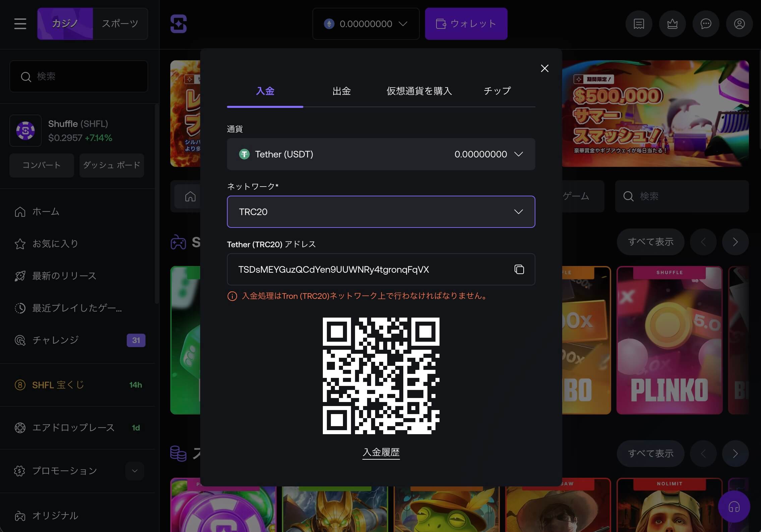Click the Shuffle price $0.2957 +7.14%
Viewport: 761px width, 532px height.
click(80, 138)
